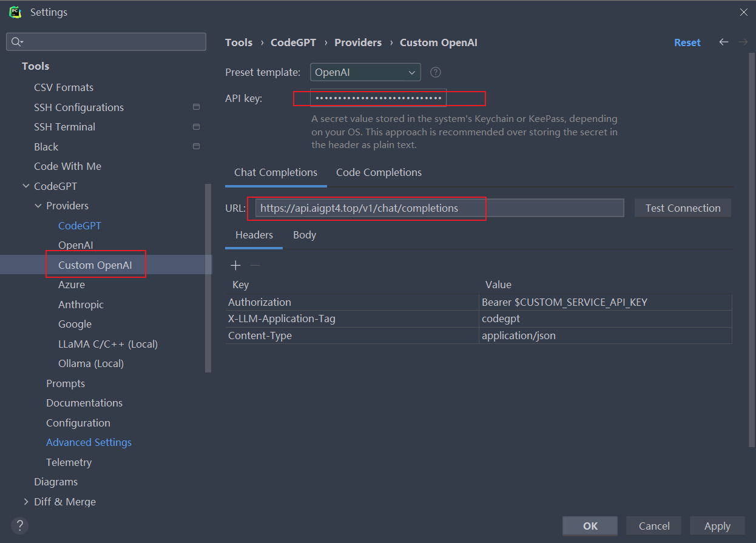Image resolution: width=756 pixels, height=543 pixels.
Task: Click the application/json value cell
Action: pos(606,336)
